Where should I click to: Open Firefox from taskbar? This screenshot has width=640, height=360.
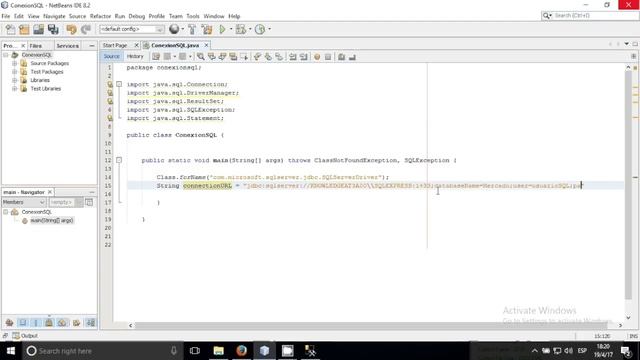point(241,351)
